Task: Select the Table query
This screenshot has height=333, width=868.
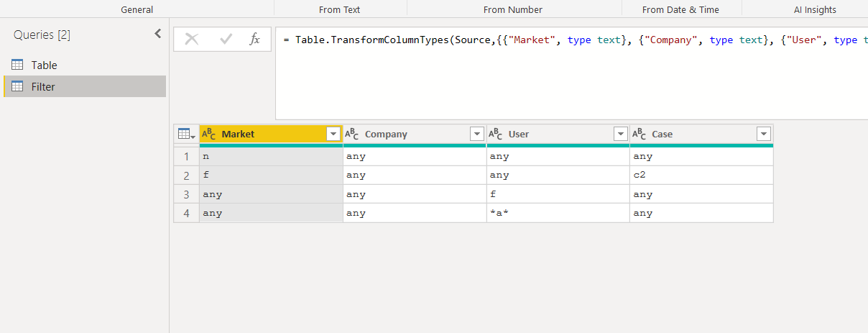Action: click(85, 65)
